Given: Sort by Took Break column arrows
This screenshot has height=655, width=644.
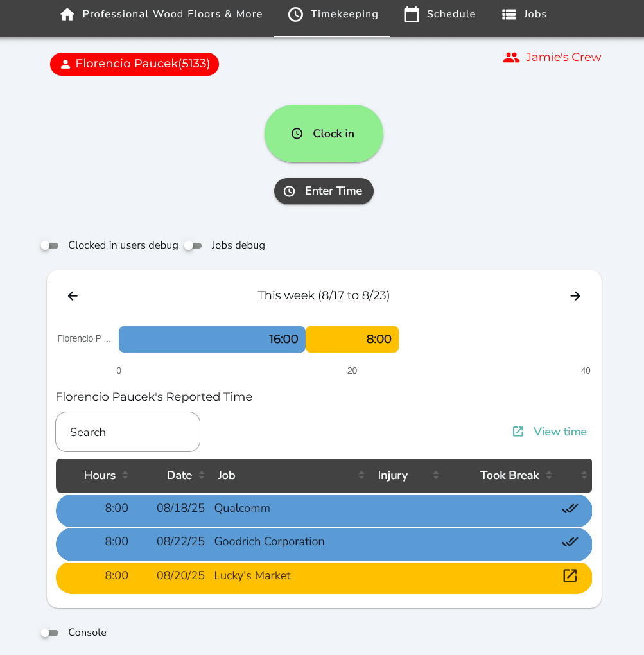Looking at the screenshot, I should (x=549, y=475).
